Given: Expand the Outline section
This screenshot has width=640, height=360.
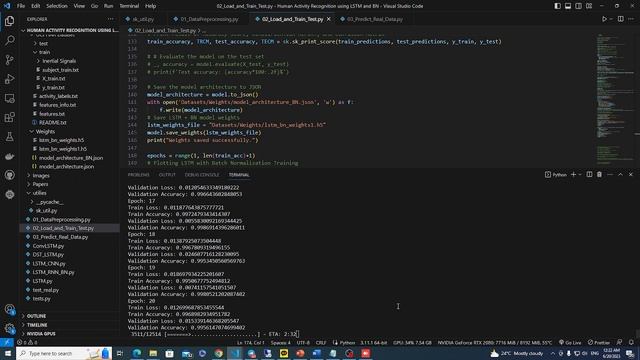Looking at the screenshot, I should pyautogui.click(x=36, y=316).
